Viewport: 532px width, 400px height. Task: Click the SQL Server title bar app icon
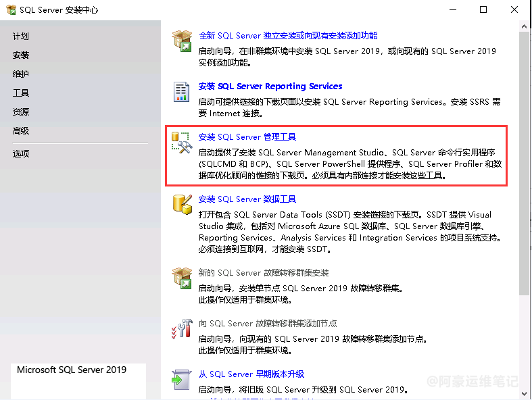[11, 10]
